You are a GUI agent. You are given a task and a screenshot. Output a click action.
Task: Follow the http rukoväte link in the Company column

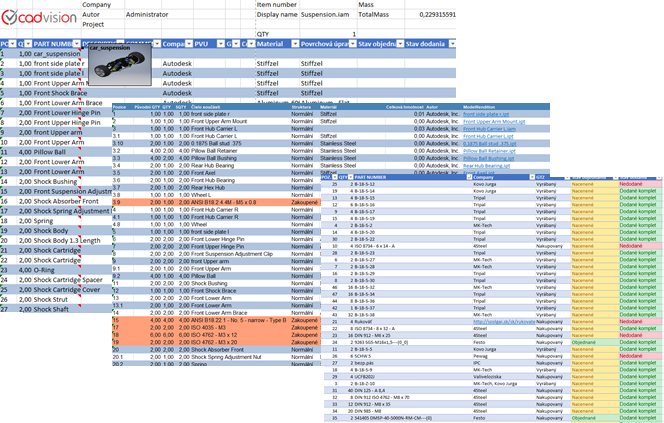(x=504, y=321)
